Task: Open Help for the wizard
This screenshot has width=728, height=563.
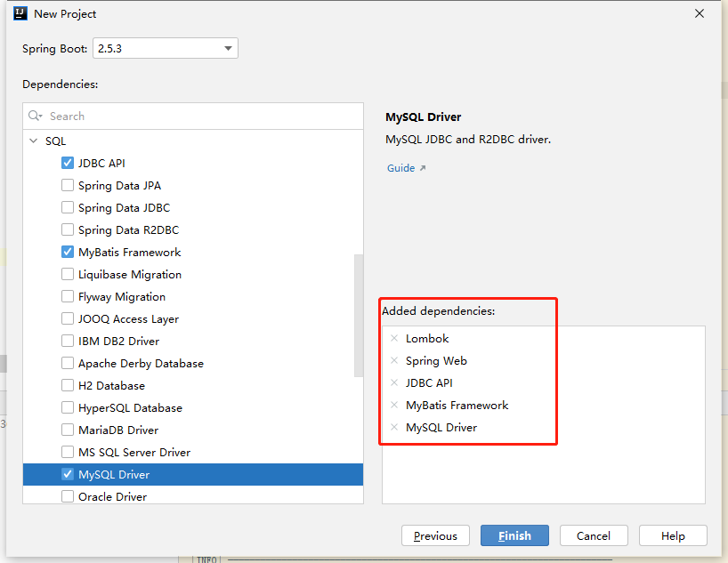Action: tap(673, 535)
